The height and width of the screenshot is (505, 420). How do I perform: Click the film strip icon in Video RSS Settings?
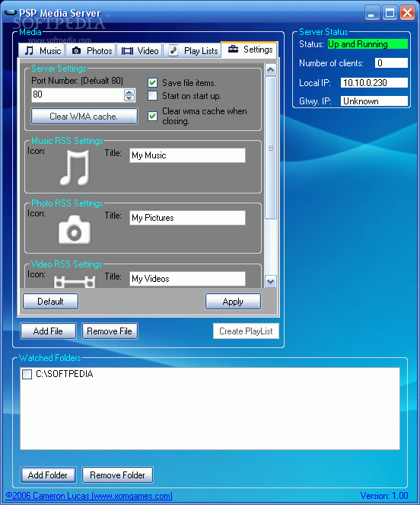[x=75, y=282]
